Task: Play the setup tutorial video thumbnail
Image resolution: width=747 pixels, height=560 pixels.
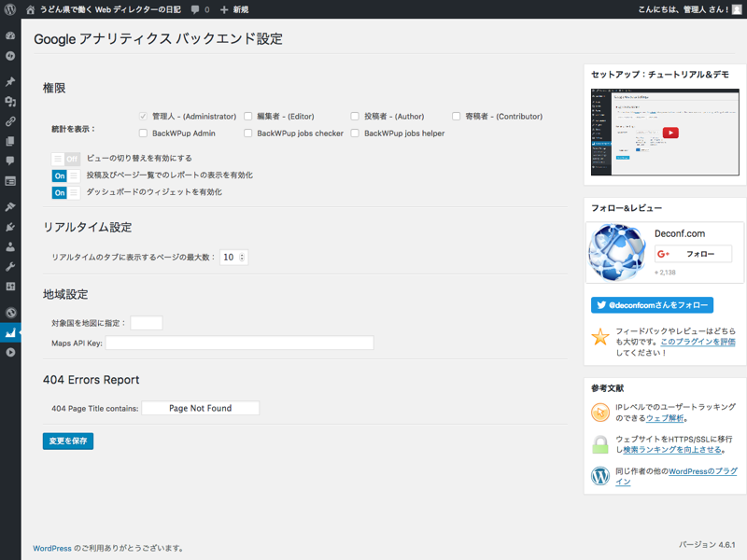Action: pos(665,132)
